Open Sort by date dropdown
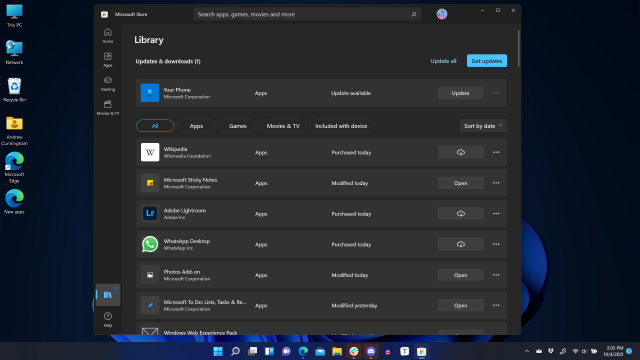 coord(483,126)
